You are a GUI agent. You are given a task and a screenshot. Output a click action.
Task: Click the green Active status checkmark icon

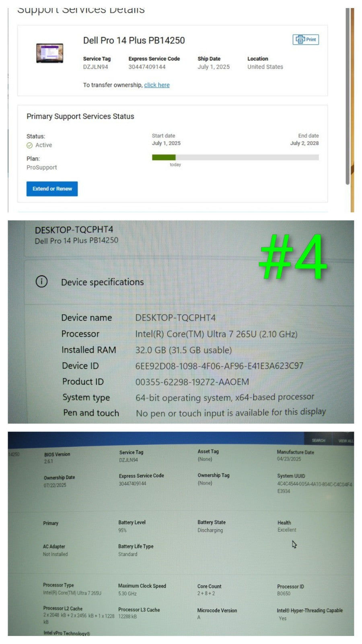point(29,145)
